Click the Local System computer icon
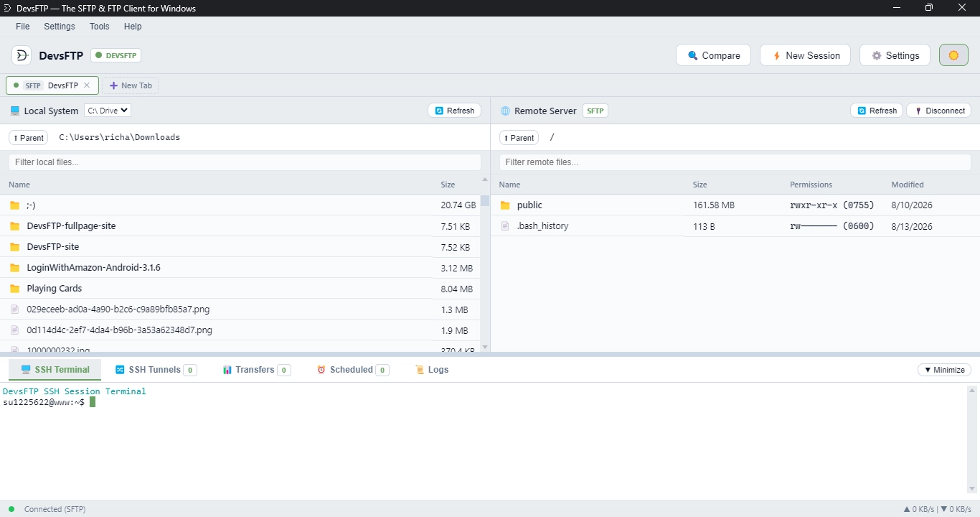This screenshot has height=517, width=980. click(15, 111)
